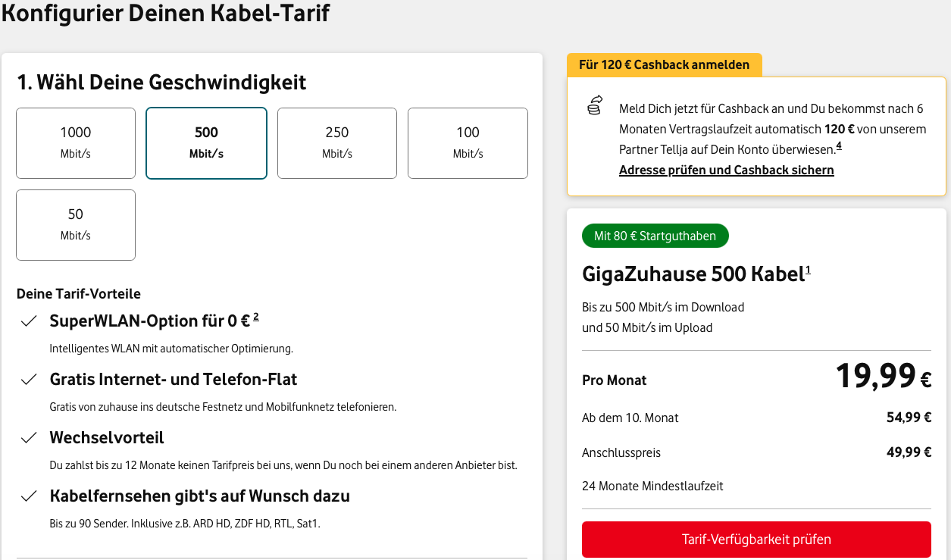Select the 500 Mbit/s speed option
The image size is (951, 560).
coord(206,142)
